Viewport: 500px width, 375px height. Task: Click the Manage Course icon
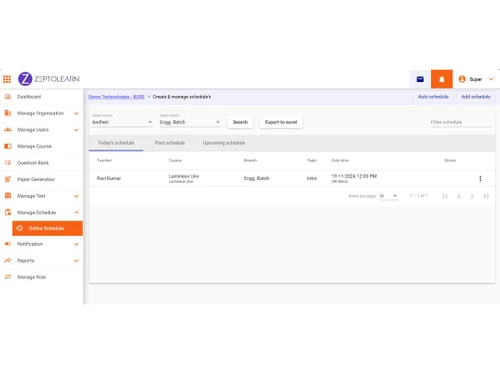[x=8, y=146]
